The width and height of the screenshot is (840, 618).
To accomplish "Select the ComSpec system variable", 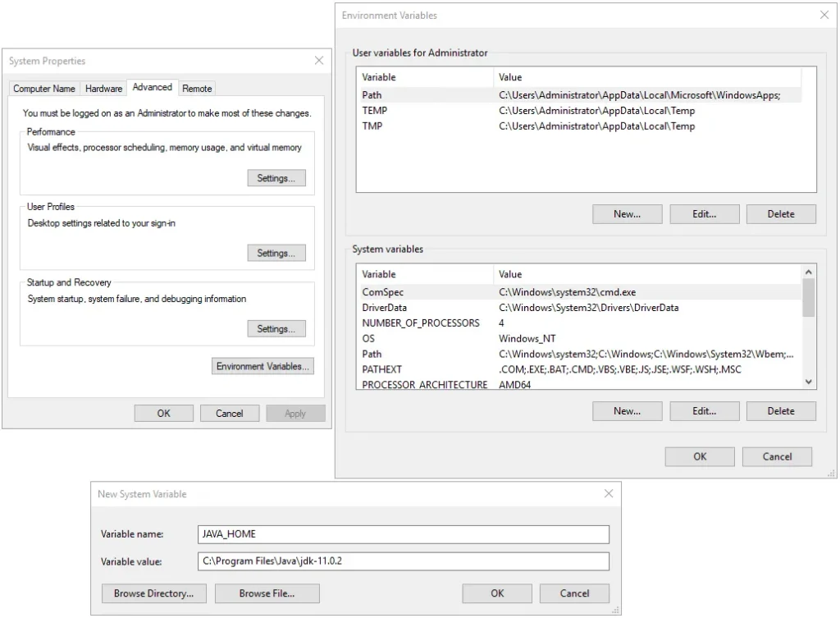I will [574, 292].
